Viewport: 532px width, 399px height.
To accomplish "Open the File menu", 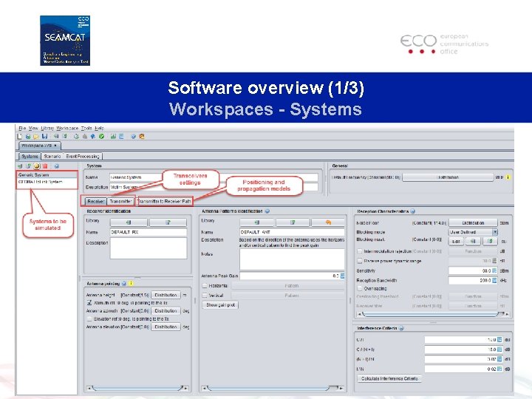I will click(22, 128).
